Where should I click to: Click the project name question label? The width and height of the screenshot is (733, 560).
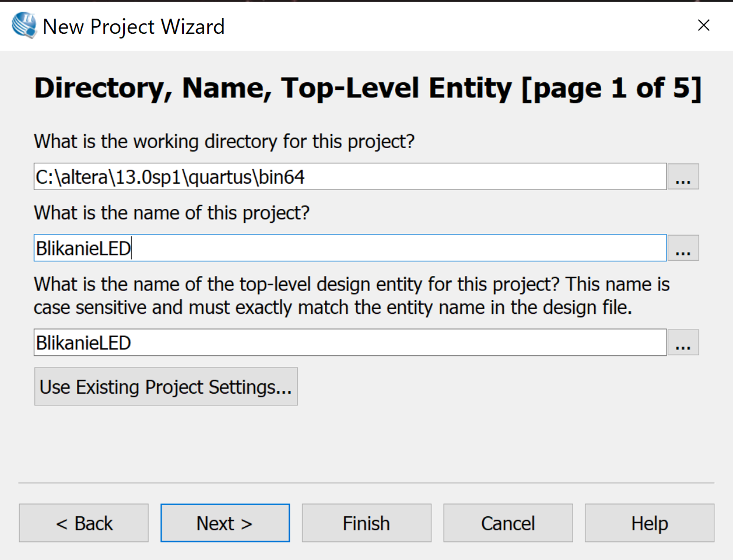(172, 213)
